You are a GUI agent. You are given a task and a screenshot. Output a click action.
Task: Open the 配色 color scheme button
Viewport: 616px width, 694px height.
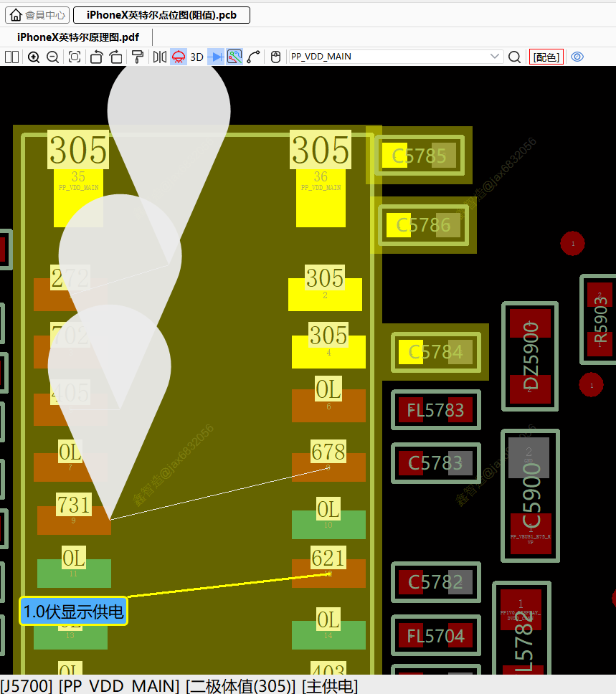(x=546, y=57)
